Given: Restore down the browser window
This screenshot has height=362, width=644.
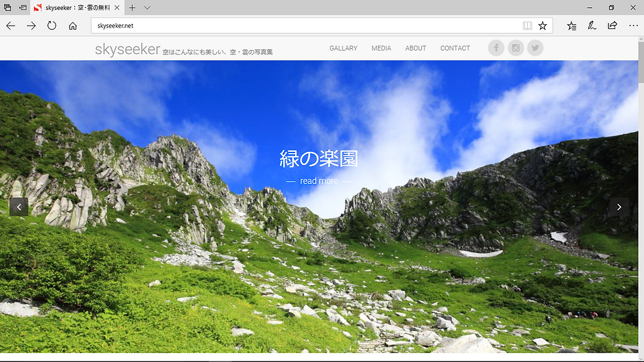Looking at the screenshot, I should (x=612, y=7).
